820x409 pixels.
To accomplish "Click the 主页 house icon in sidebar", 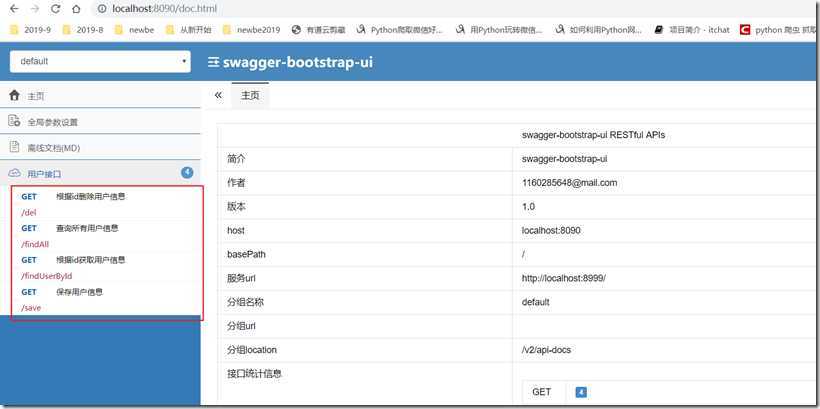I will (15, 96).
